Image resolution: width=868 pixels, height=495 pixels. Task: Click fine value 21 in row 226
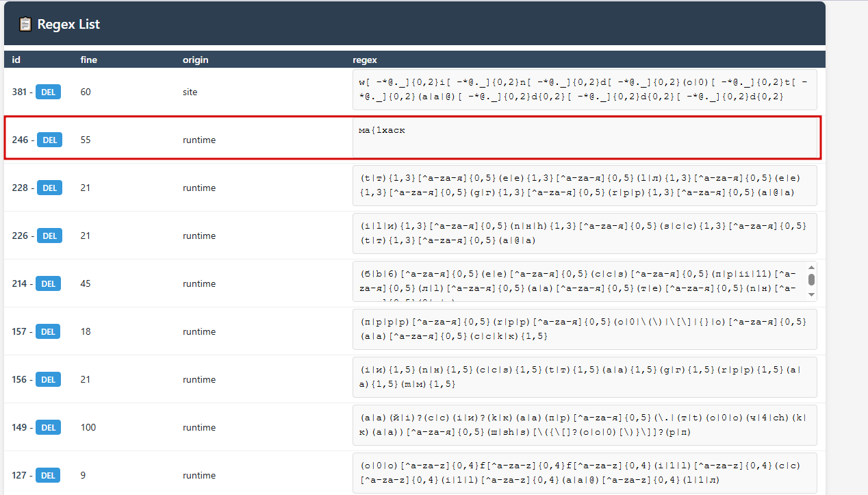86,236
